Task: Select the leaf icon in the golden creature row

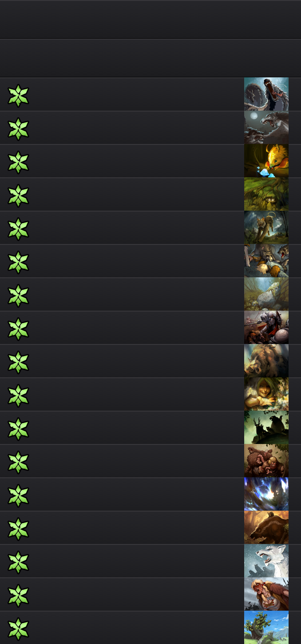Action: point(18,162)
